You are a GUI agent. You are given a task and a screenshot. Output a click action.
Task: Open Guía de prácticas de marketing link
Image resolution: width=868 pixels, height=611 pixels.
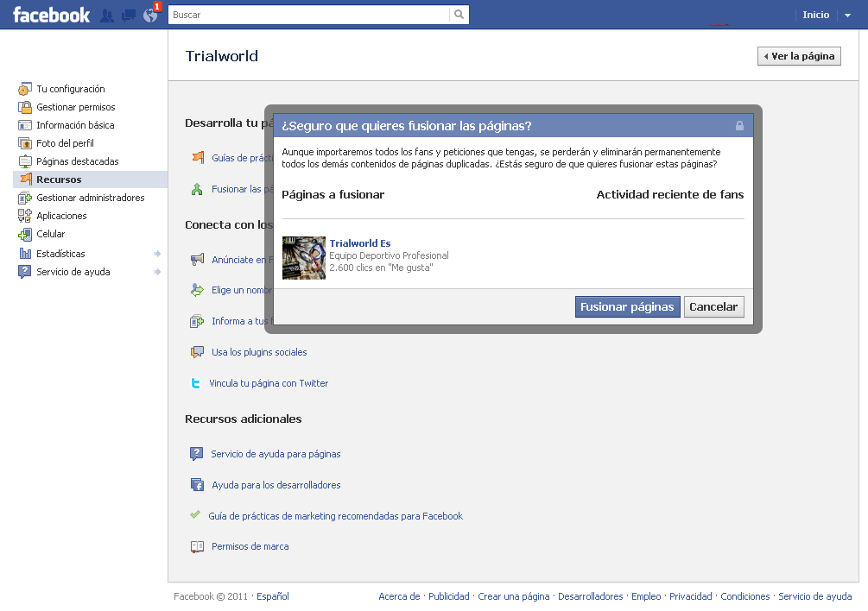pos(335,516)
